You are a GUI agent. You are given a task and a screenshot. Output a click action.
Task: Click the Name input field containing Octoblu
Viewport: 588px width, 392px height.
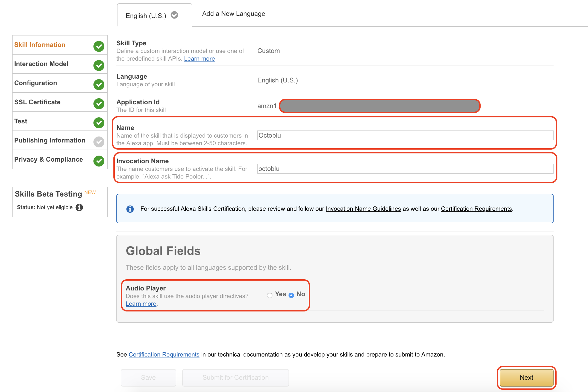click(405, 135)
